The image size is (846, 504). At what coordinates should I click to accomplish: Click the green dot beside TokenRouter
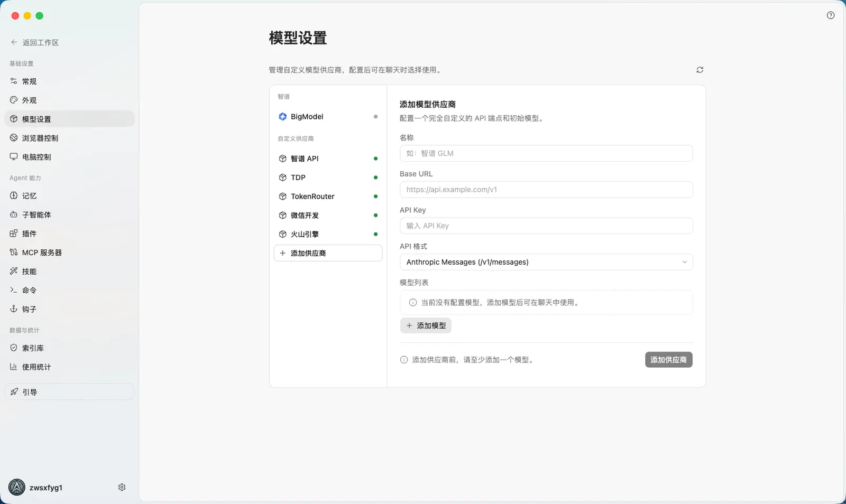pos(375,197)
